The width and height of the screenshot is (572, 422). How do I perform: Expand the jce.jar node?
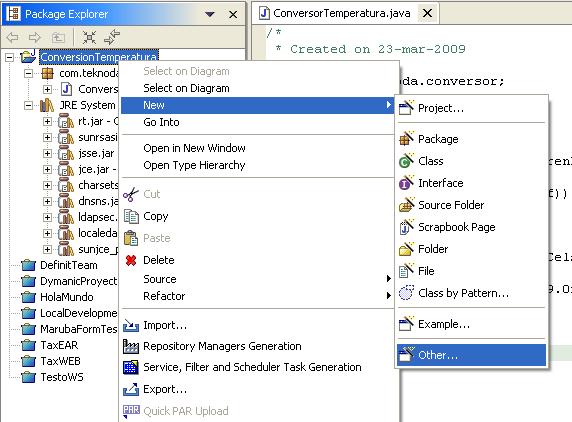[47, 169]
